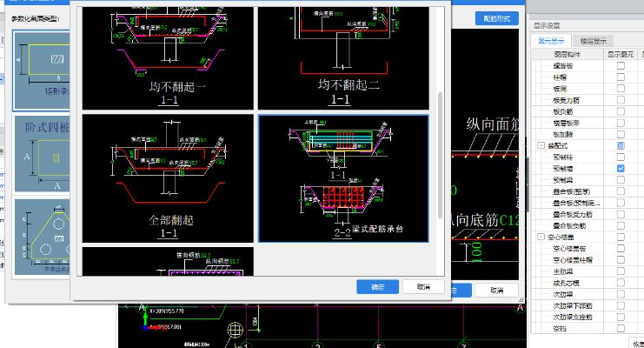Enable the 叠合板负筋 checkbox
Image resolution: width=644 pixels, height=348 pixels.
pos(621,225)
